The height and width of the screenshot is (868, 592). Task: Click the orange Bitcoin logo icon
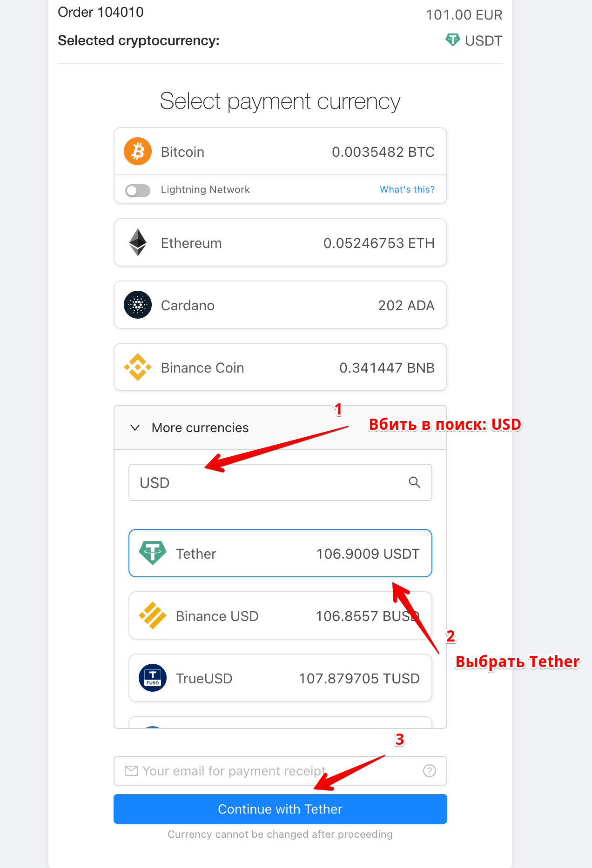(138, 151)
